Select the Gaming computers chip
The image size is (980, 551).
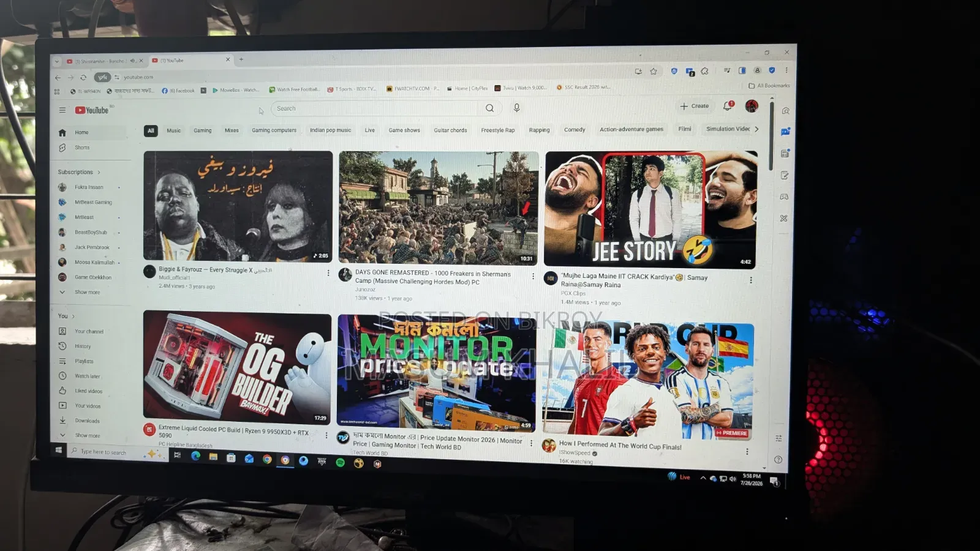(274, 130)
